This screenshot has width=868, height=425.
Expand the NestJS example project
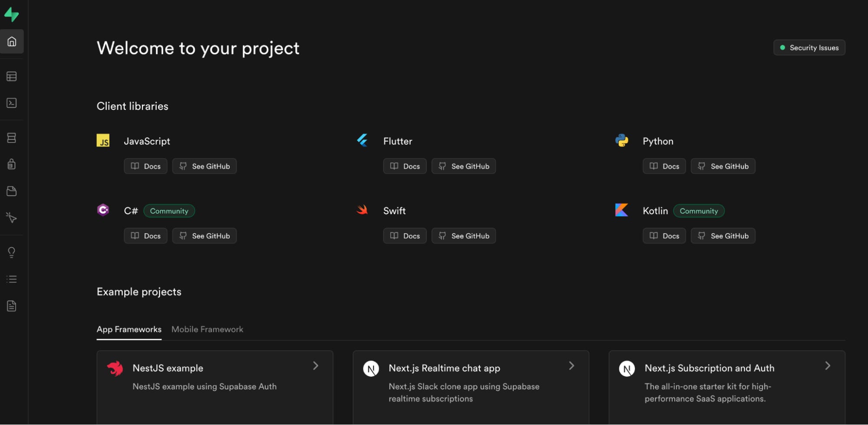(x=316, y=365)
